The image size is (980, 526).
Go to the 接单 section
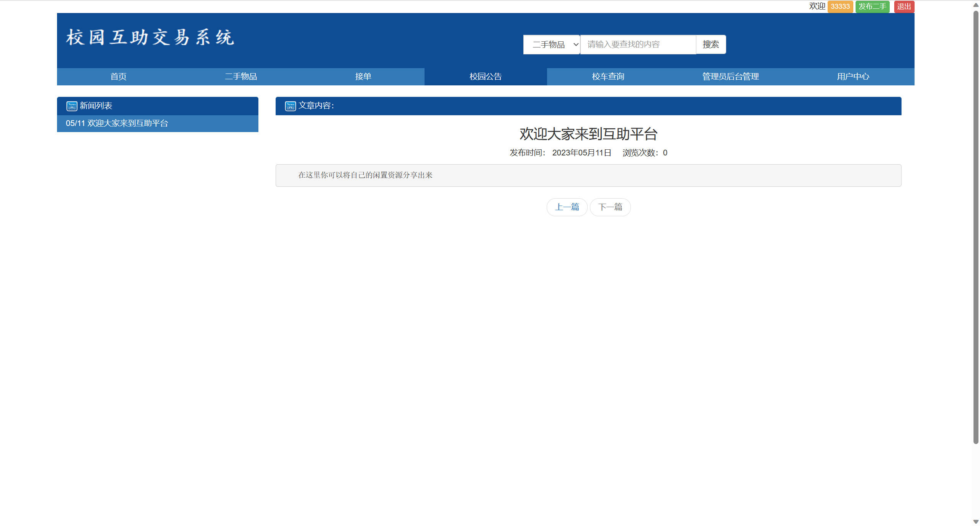pos(363,77)
